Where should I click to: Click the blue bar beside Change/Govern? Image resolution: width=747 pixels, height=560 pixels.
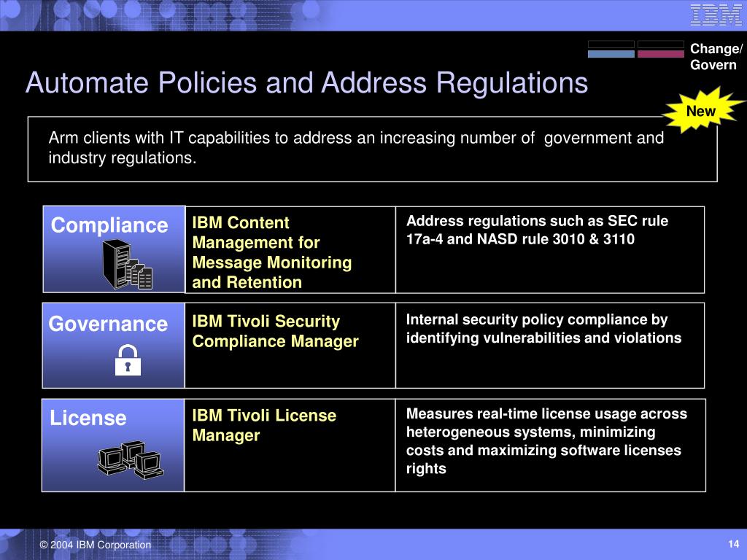point(611,54)
